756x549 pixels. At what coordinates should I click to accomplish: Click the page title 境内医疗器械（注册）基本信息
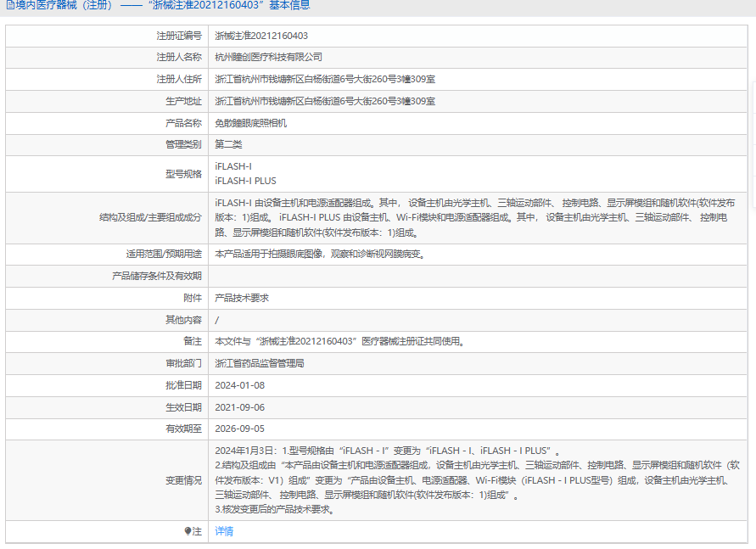(158, 5)
